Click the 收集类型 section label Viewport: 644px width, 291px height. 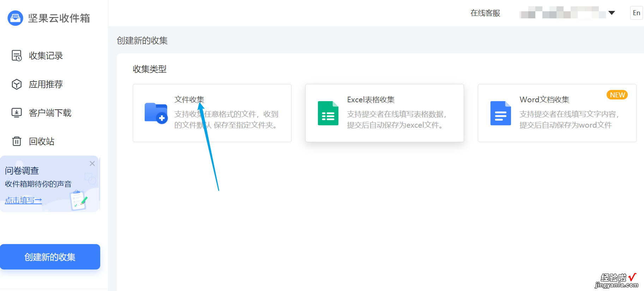click(150, 69)
